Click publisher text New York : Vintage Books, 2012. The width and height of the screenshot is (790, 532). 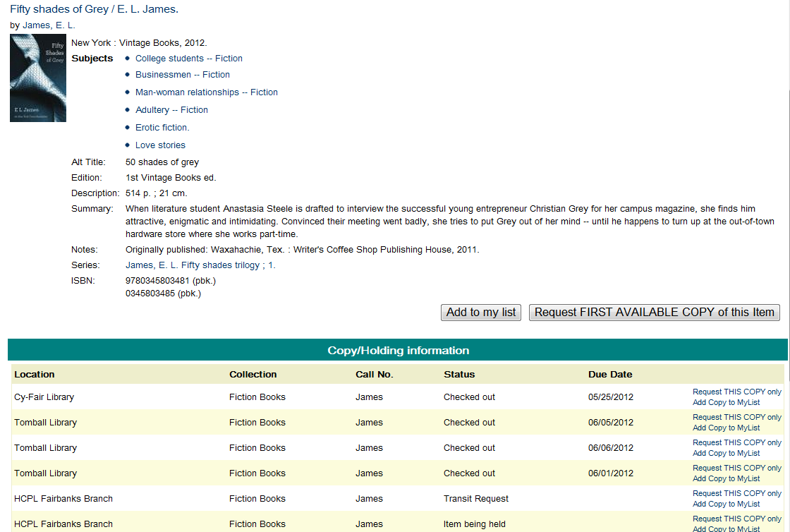[139, 43]
